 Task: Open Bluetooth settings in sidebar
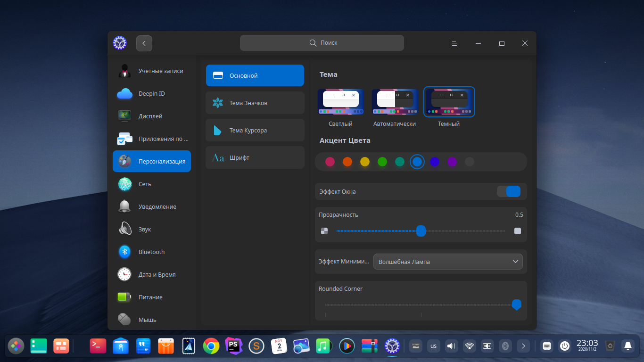pos(152,252)
